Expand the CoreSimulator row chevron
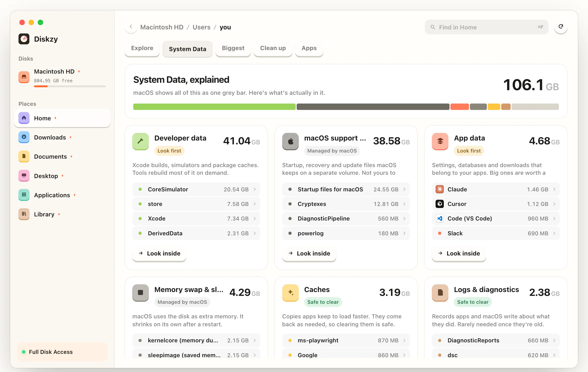Viewport: 588px width, 372px height. [255, 189]
